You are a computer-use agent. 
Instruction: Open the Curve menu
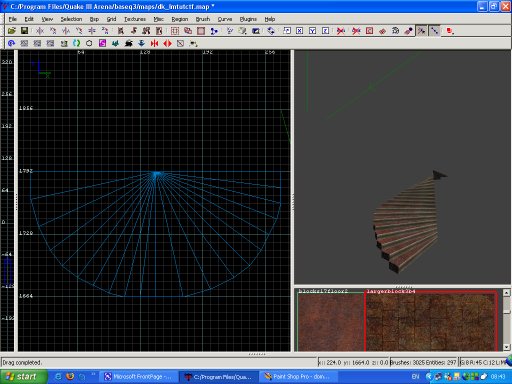coord(225,19)
